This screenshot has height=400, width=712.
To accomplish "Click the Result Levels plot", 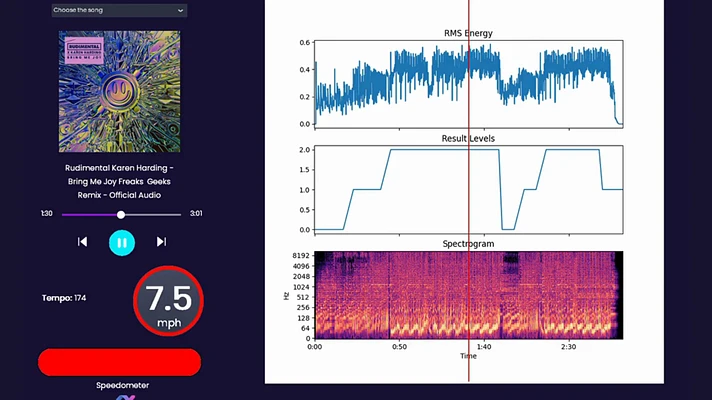I will [x=469, y=189].
